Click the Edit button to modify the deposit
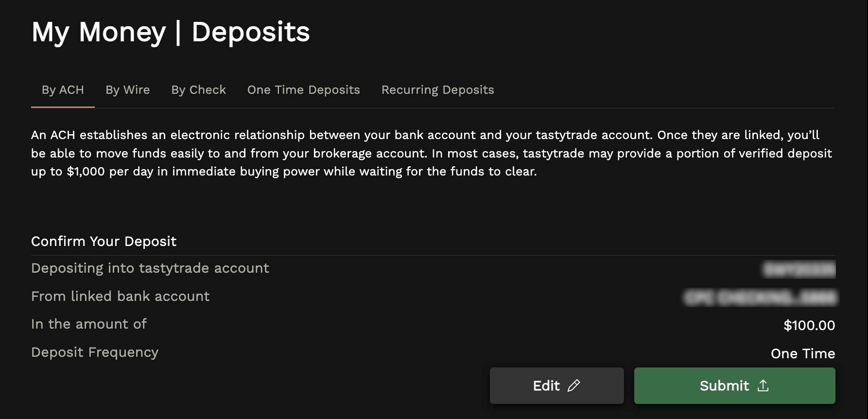 pyautogui.click(x=556, y=385)
